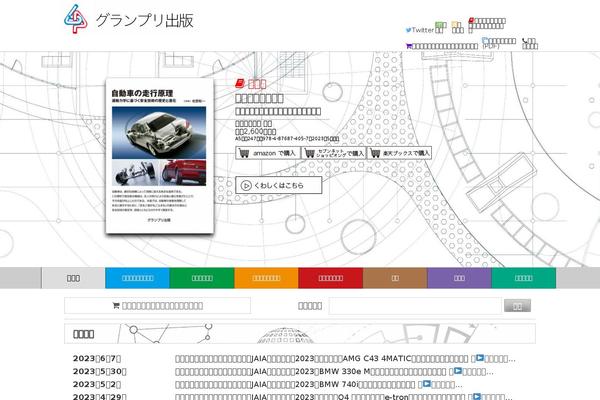Click the yellow icon link in the header
Viewport: 600px width, 400px height.
[457, 27]
